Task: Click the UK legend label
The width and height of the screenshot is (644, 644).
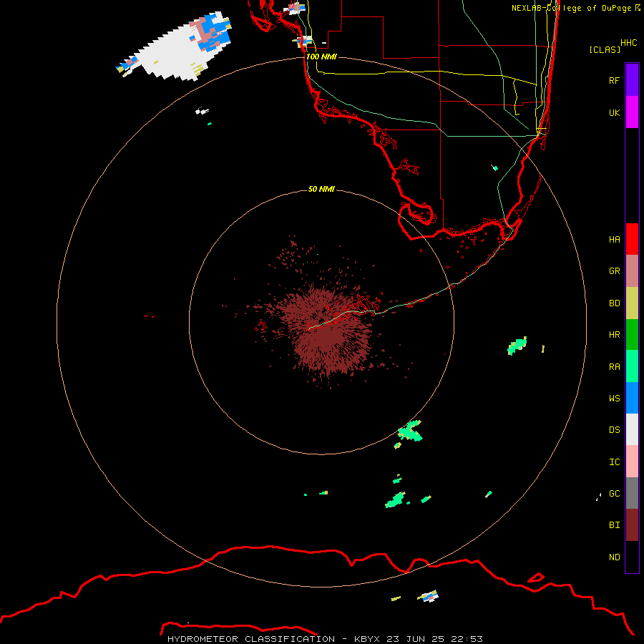Action: (614, 112)
